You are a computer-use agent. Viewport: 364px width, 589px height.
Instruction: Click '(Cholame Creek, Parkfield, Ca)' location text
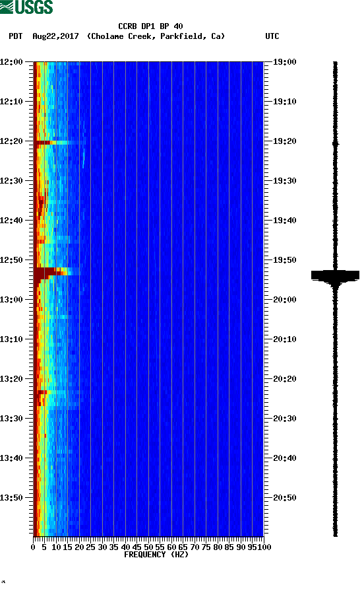[x=156, y=36]
